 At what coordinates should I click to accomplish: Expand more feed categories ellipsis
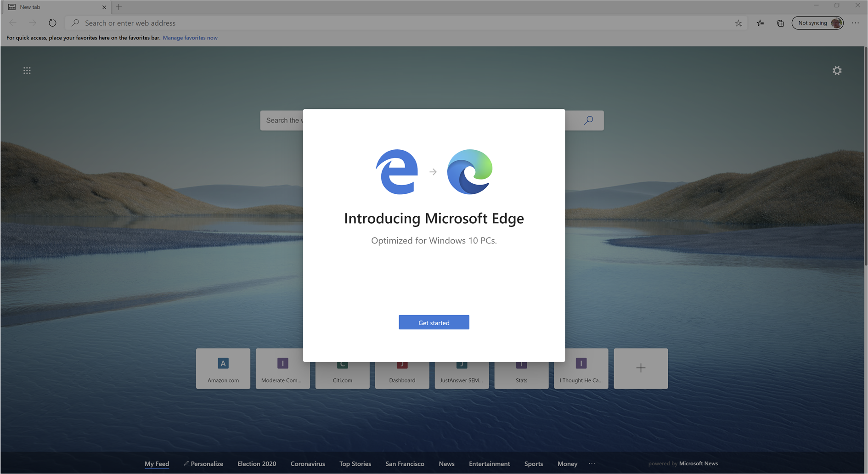click(x=592, y=464)
